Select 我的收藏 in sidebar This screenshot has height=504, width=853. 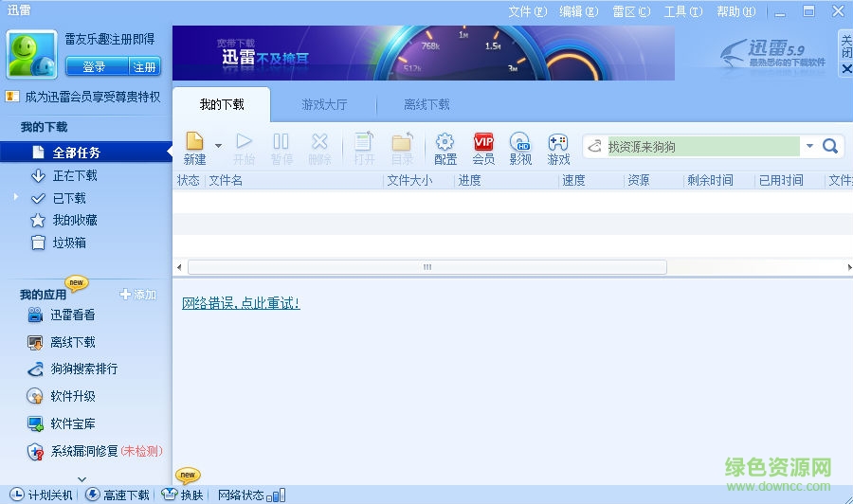click(x=75, y=220)
